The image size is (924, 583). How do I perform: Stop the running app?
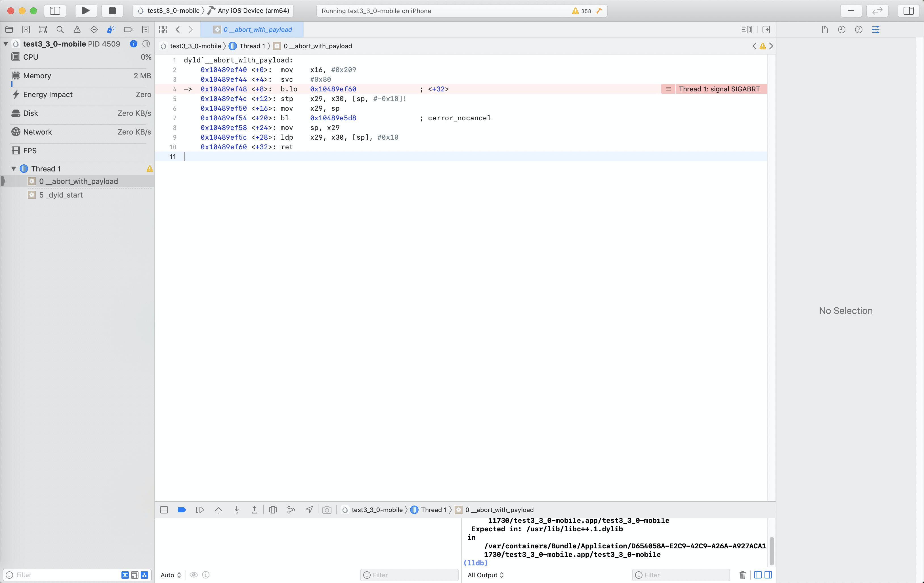click(112, 11)
